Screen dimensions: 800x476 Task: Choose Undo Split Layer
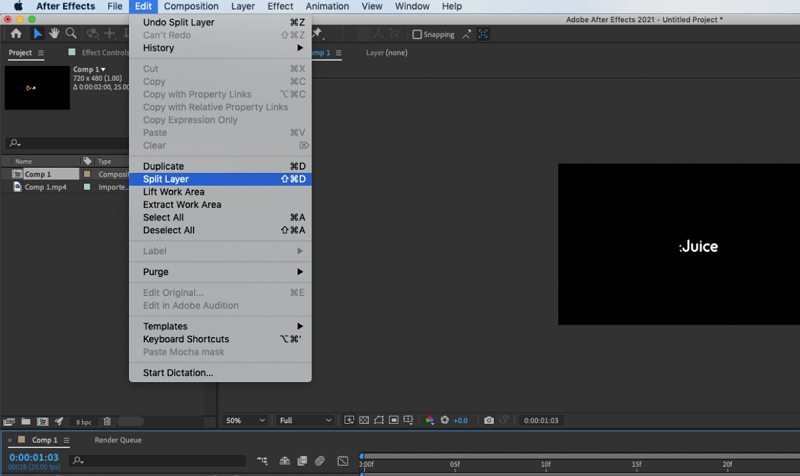(220, 22)
